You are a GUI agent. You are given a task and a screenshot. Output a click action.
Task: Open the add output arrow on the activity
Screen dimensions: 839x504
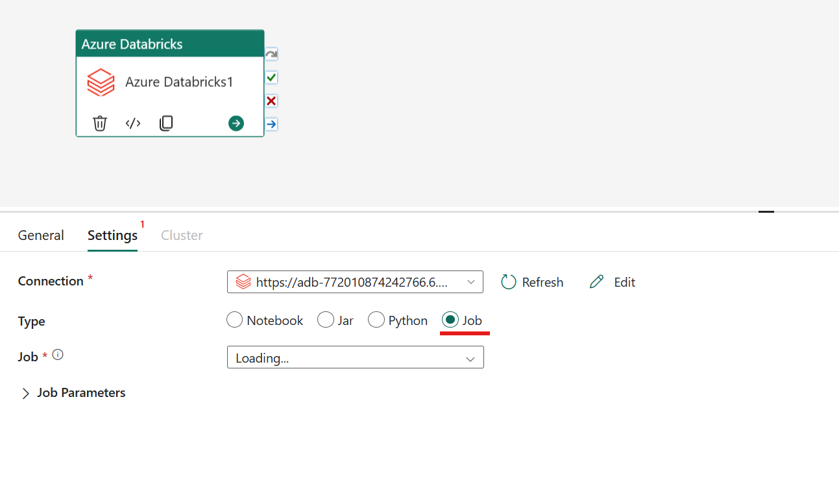(x=236, y=123)
